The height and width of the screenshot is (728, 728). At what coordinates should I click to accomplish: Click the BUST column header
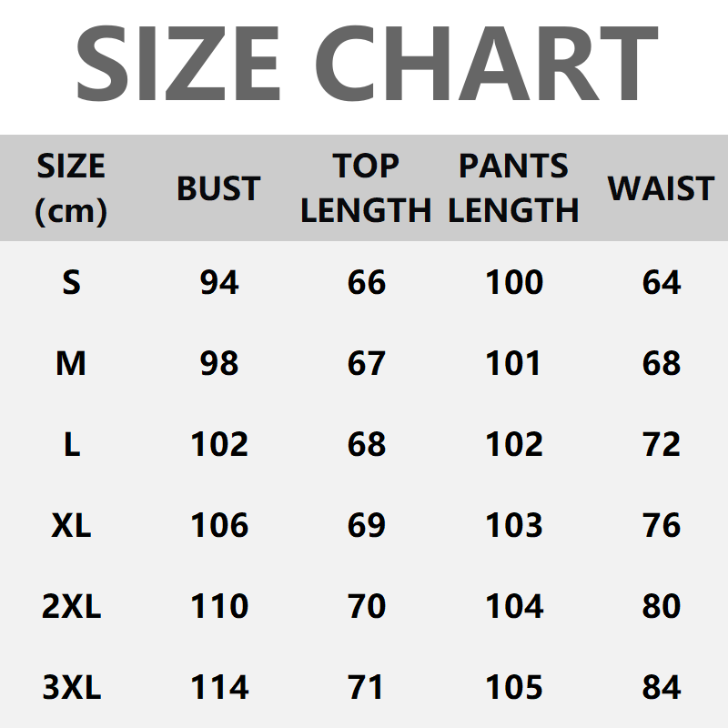tap(218, 188)
